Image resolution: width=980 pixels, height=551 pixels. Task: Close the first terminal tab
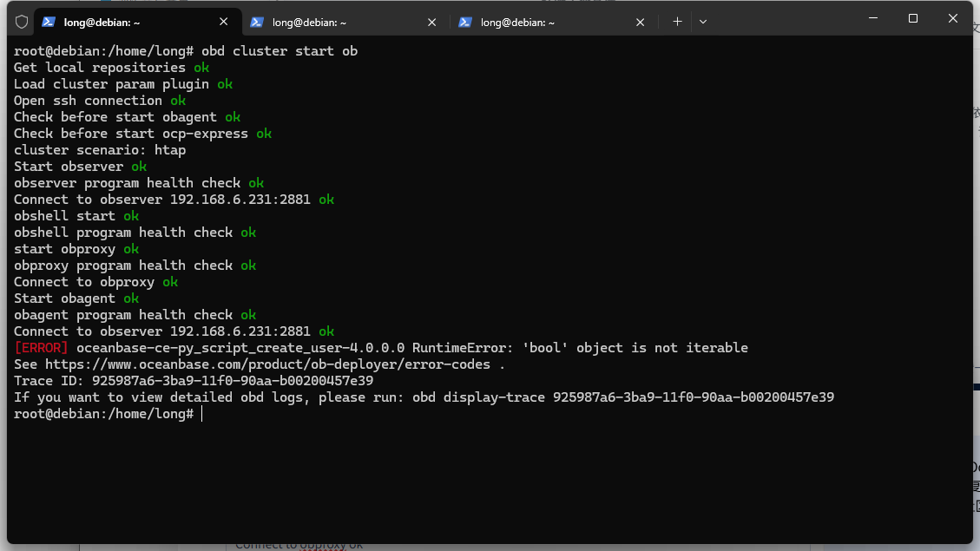pyautogui.click(x=224, y=22)
